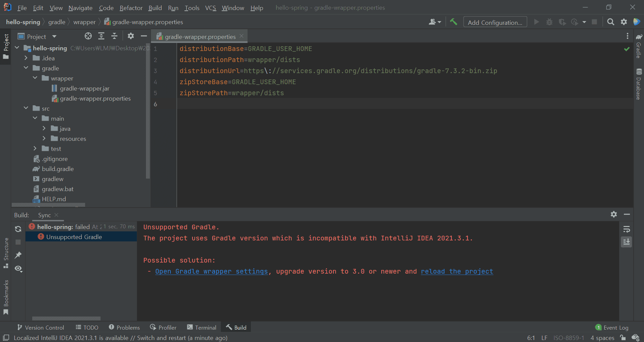Toggle soft-wrap in build output
Image resolution: width=644 pixels, height=342 pixels.
coord(626,229)
